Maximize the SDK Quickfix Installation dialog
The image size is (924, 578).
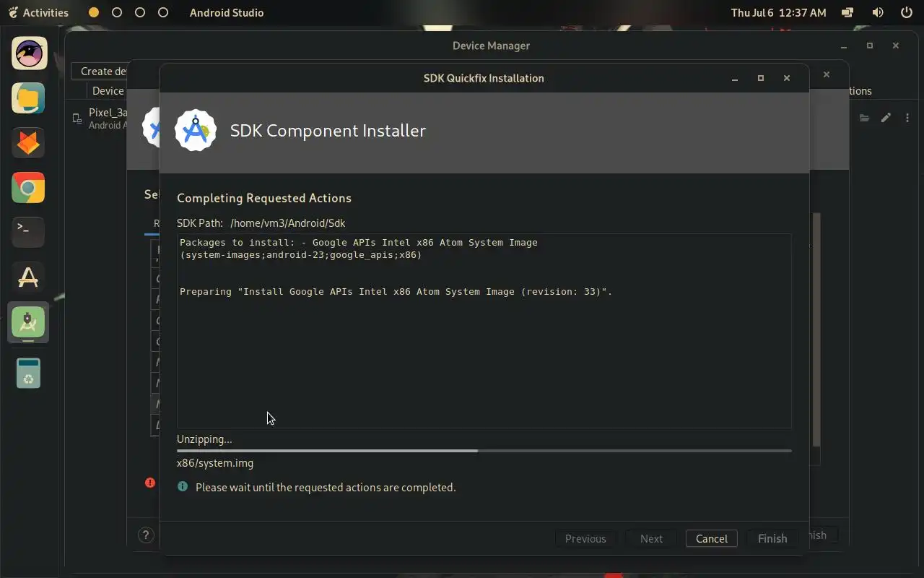pos(760,78)
